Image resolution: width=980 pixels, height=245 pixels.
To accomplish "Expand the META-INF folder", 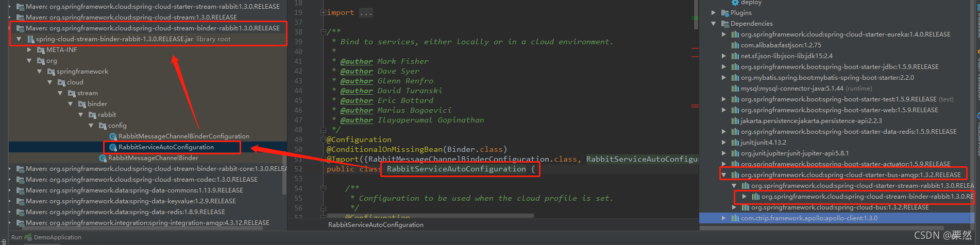I will [x=29, y=50].
